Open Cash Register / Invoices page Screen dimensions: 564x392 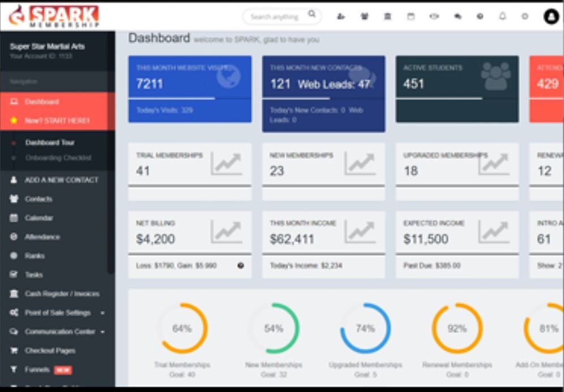pyautogui.click(x=62, y=294)
